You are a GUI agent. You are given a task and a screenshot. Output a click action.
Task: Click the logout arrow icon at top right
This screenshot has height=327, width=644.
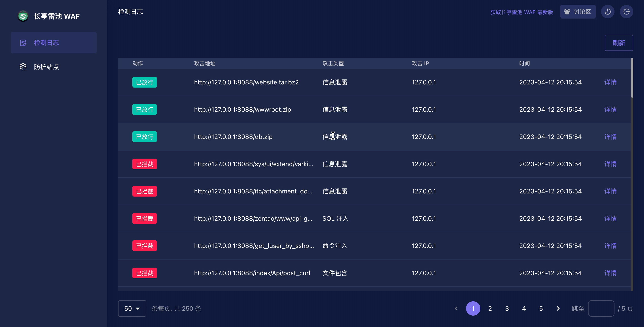click(x=626, y=12)
